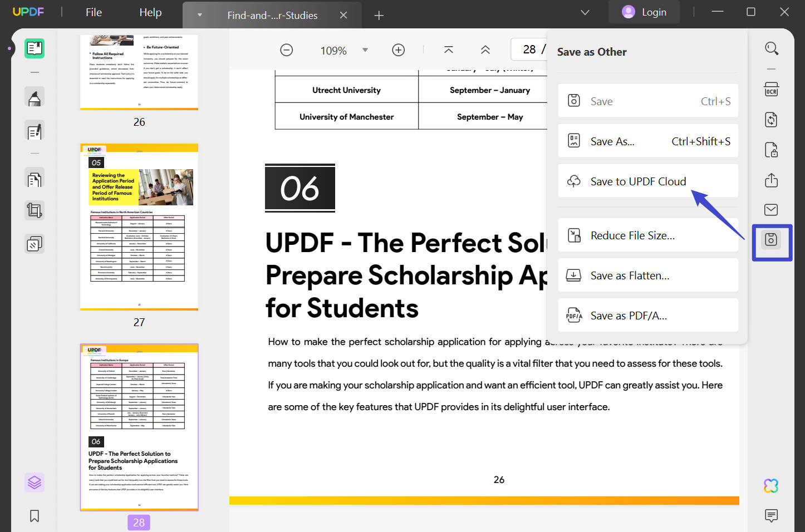Viewport: 805px width, 532px height.
Task: Expand the window options chevron near Login
Action: (585, 12)
